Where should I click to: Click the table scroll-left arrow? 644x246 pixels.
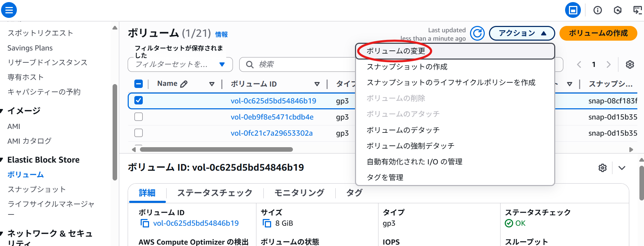click(x=134, y=150)
